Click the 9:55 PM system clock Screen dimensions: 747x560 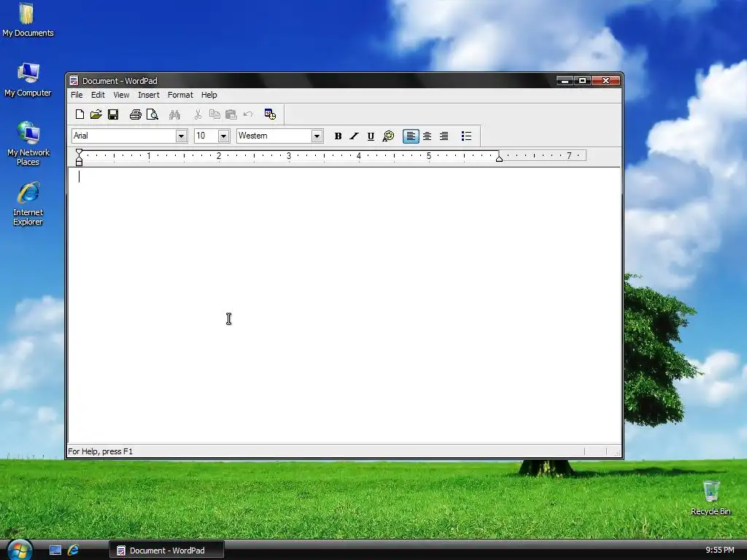point(719,550)
